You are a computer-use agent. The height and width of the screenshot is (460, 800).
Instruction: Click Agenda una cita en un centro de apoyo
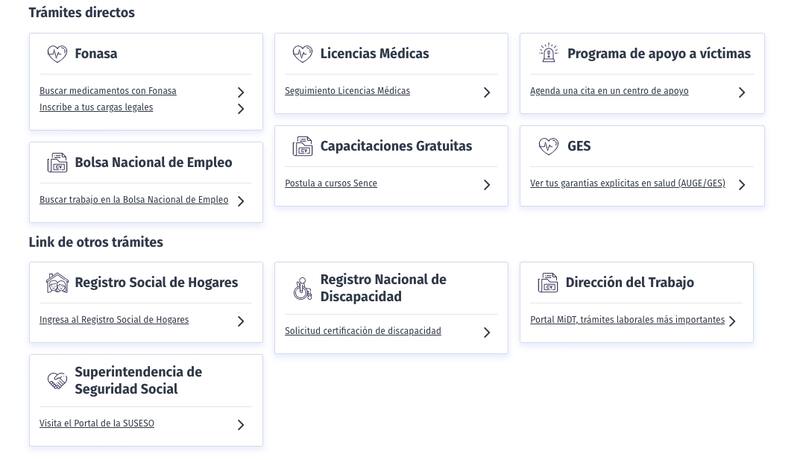(x=609, y=91)
